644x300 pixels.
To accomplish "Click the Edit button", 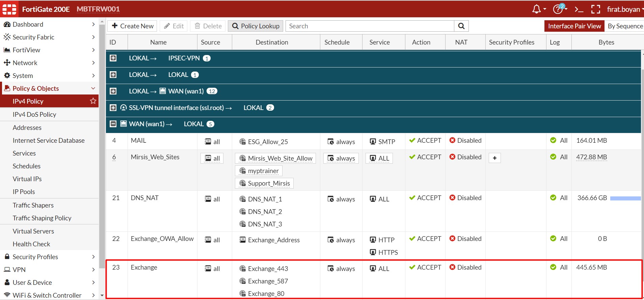I will pyautogui.click(x=173, y=26).
